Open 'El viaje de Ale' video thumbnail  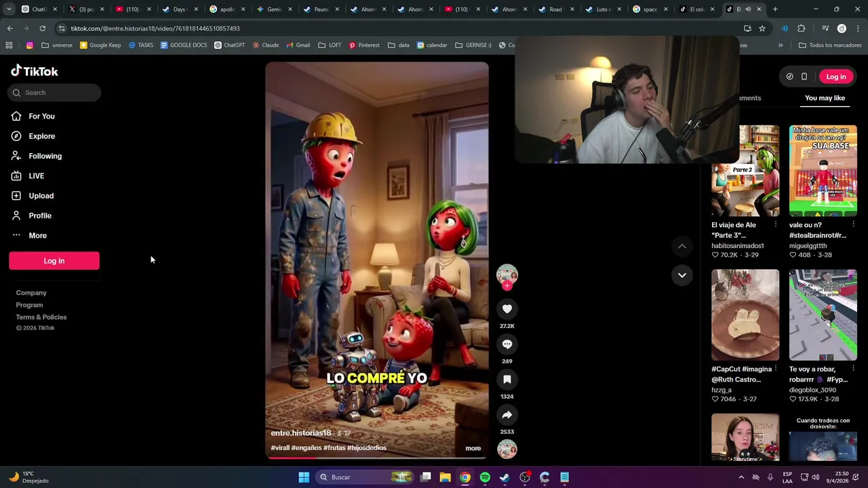[x=745, y=170]
